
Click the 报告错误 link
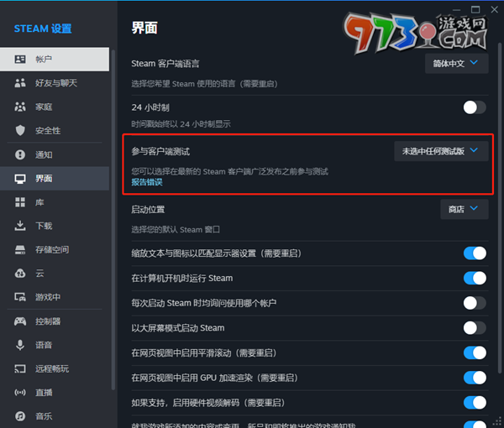(x=147, y=182)
